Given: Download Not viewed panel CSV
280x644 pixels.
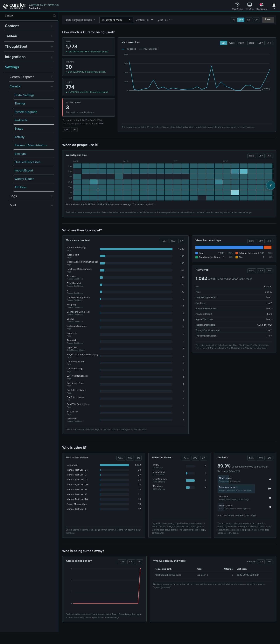Looking at the screenshot, I should tap(261, 271).
